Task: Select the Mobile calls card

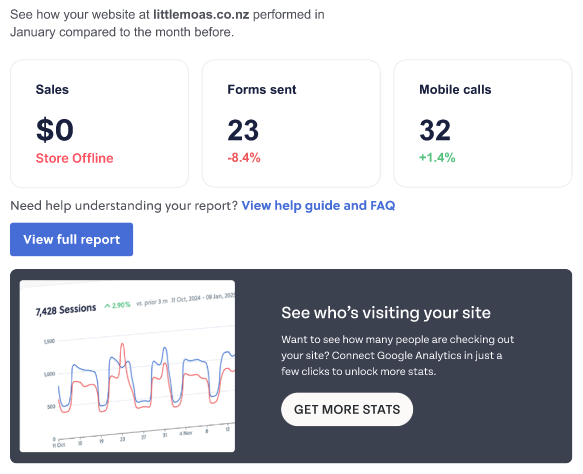Action: point(483,123)
